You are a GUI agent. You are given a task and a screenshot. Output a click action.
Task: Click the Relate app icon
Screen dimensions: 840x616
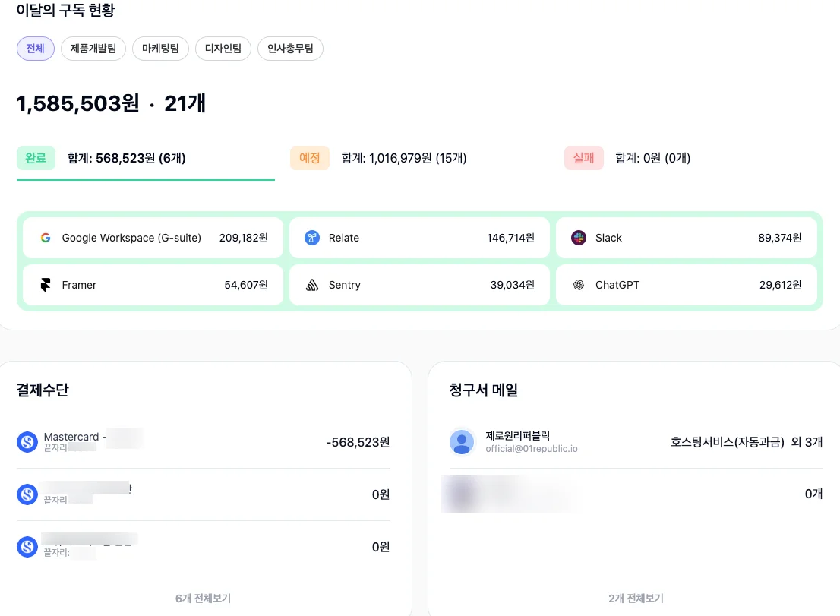[x=312, y=237]
